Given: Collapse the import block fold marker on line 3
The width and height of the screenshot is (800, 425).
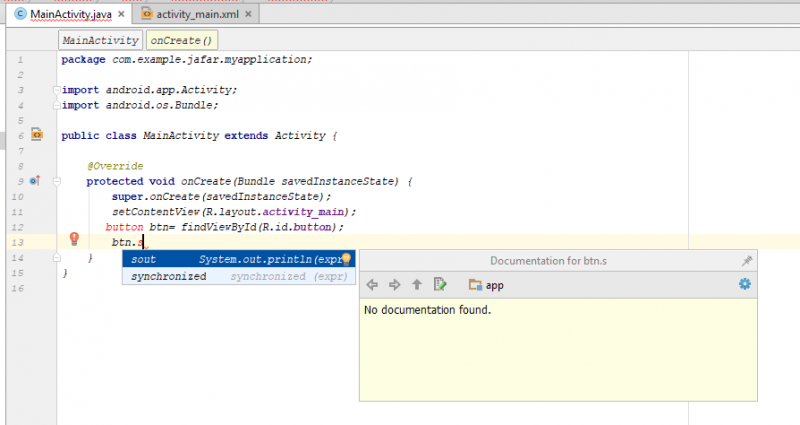Looking at the screenshot, I should tap(57, 90).
